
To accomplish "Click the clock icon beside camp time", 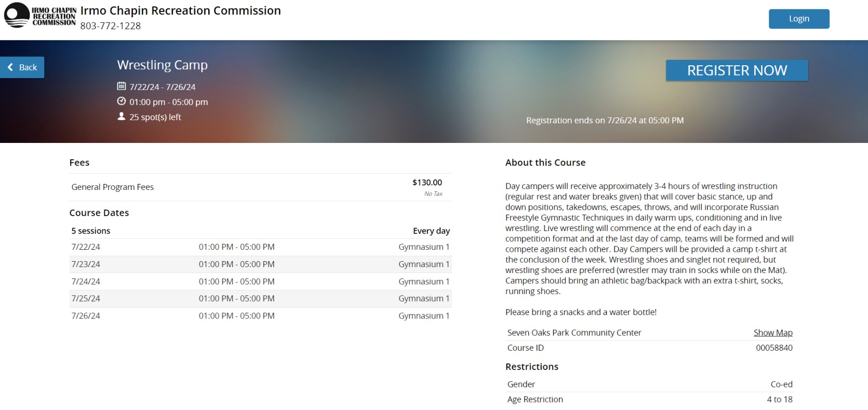I will tap(121, 101).
